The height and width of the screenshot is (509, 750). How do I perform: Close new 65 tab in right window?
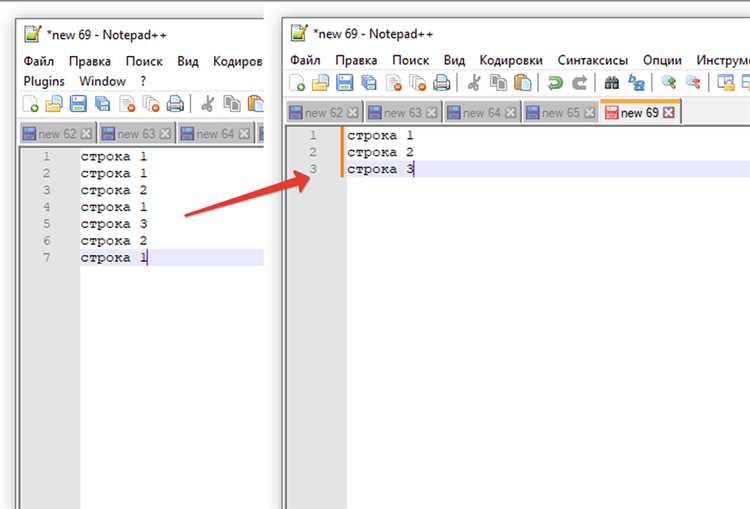pos(590,113)
